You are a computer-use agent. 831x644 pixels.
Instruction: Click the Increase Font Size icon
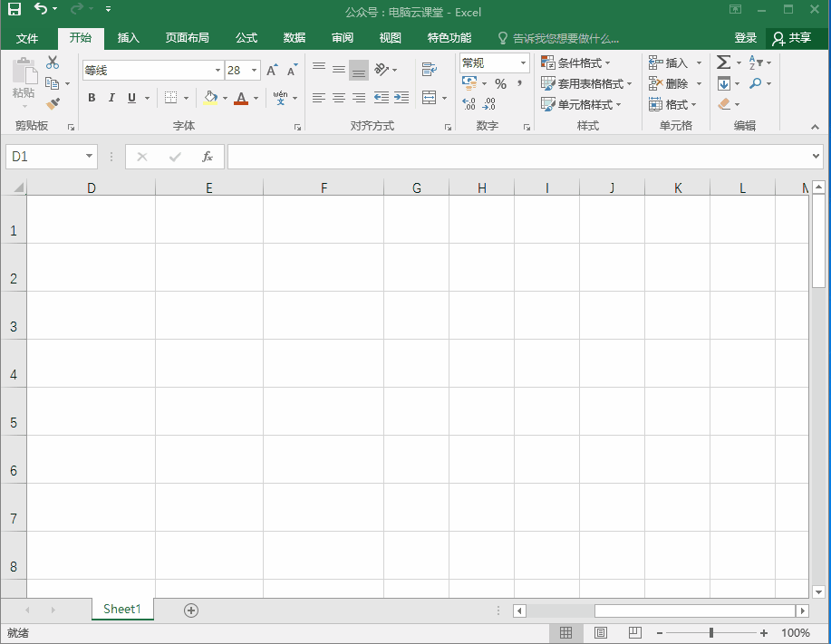[x=272, y=70]
